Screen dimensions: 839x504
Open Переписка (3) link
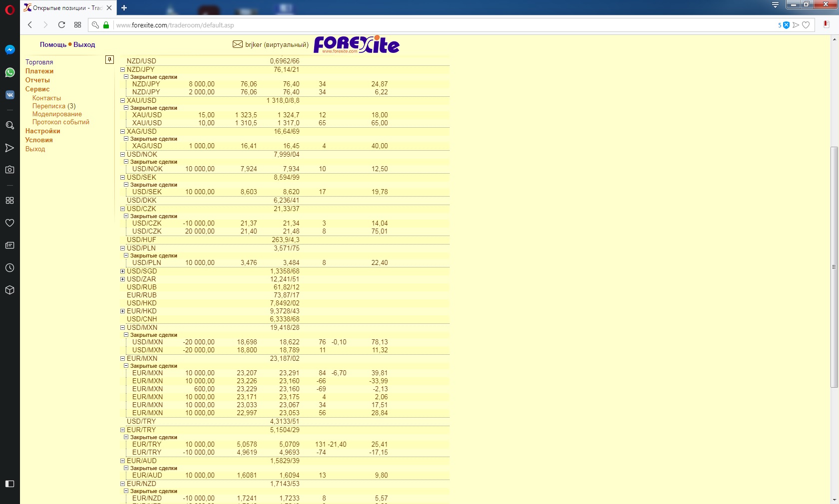(x=54, y=106)
